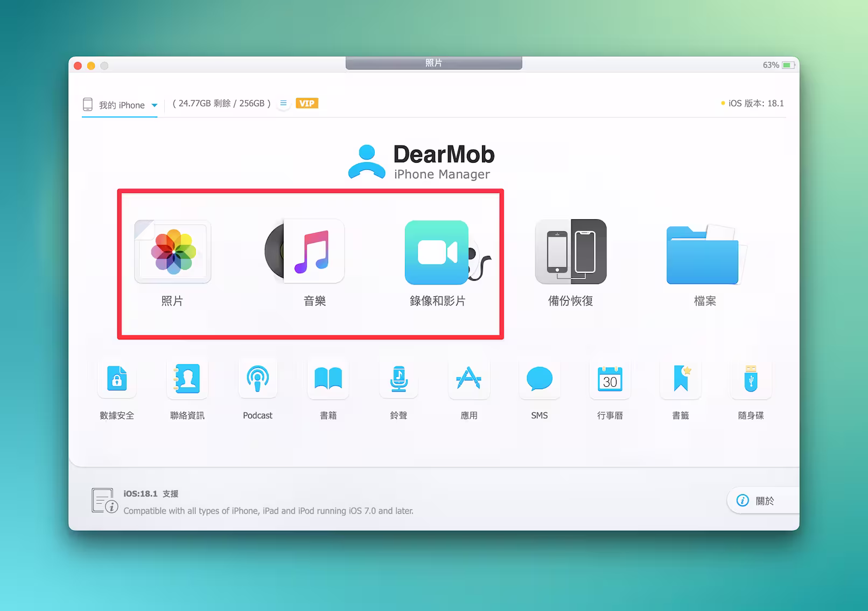Click the iPhone device icon beside 我的 iPhone
The image size is (868, 611).
(88, 105)
